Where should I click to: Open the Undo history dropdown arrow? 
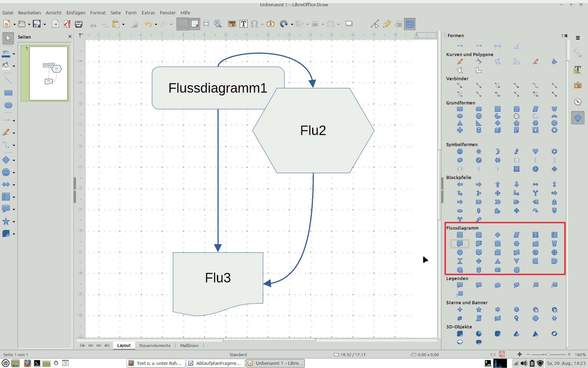[156, 24]
